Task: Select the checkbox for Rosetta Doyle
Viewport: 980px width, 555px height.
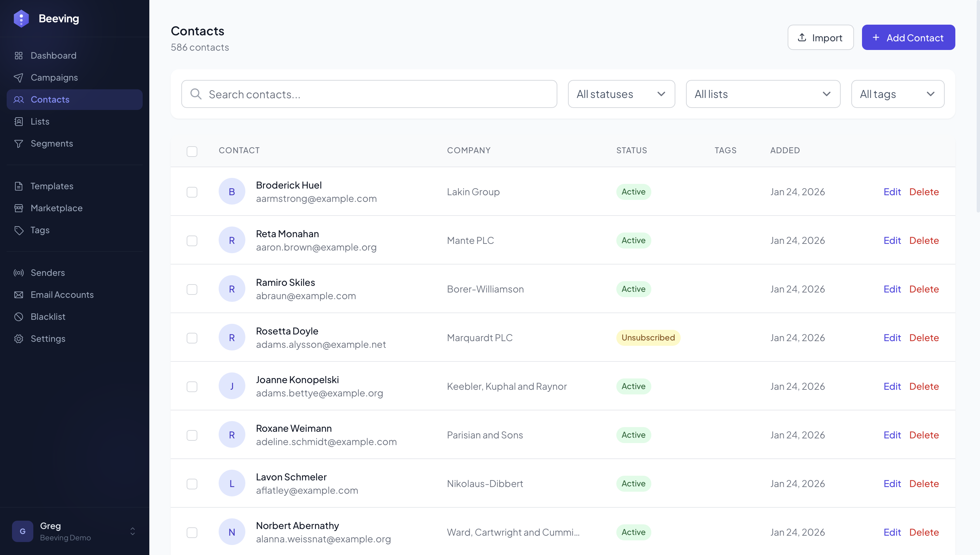Action: [x=192, y=338]
